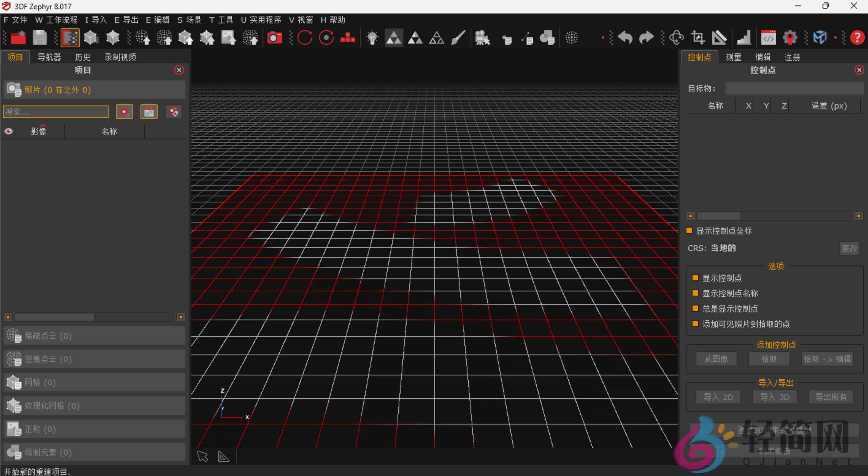This screenshot has height=476, width=868.
Task: Toggle 显示控制点名称 checkbox
Action: click(695, 293)
